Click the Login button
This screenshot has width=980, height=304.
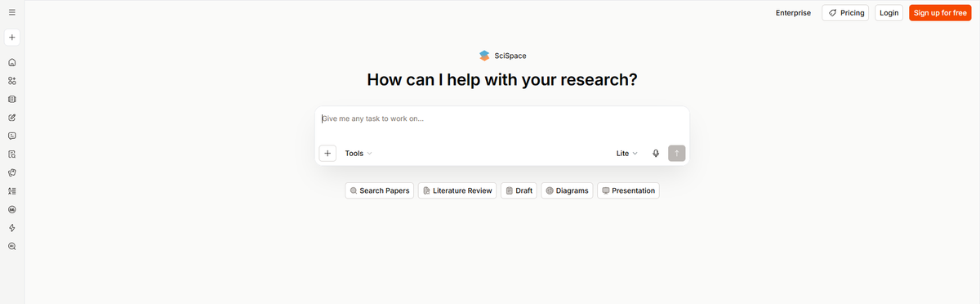[889, 13]
